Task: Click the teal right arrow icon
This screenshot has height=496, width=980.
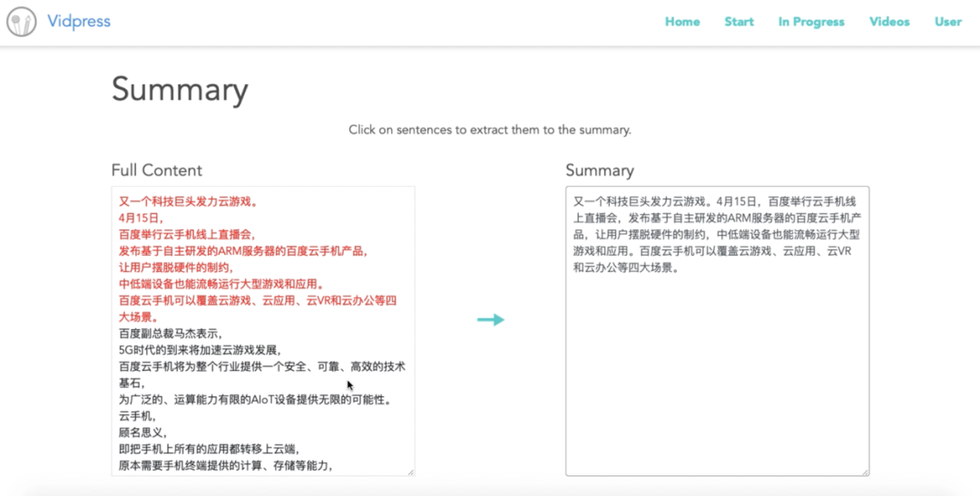Action: (491, 320)
